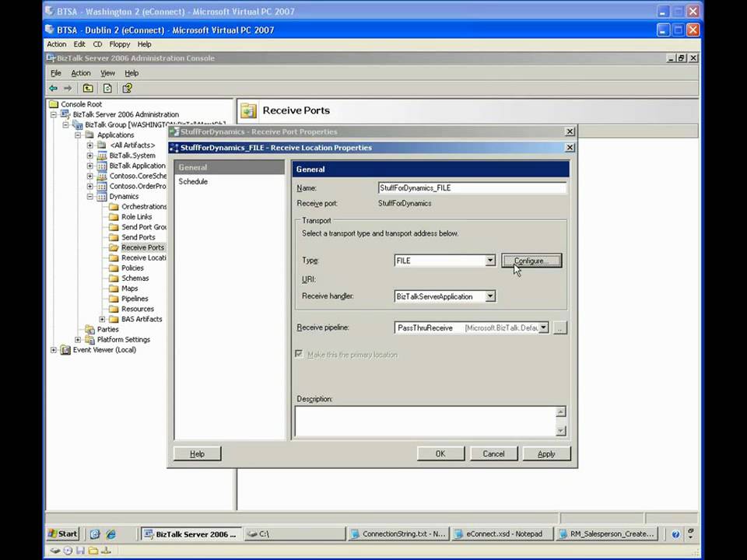The image size is (747, 560).
Task: Click the Applications folder icon in the tree
Action: [89, 135]
